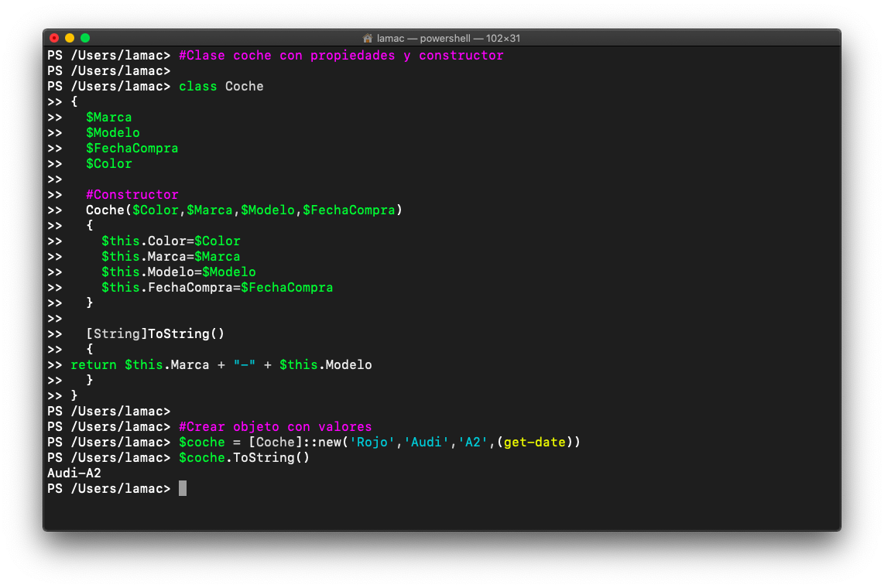The height and width of the screenshot is (588, 884).
Task: Click the pink '#Constructor' comment
Action: pos(132,195)
